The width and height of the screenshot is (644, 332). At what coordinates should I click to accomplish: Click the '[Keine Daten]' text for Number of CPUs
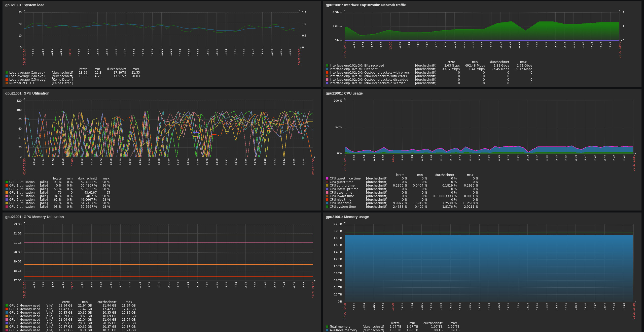point(62,83)
